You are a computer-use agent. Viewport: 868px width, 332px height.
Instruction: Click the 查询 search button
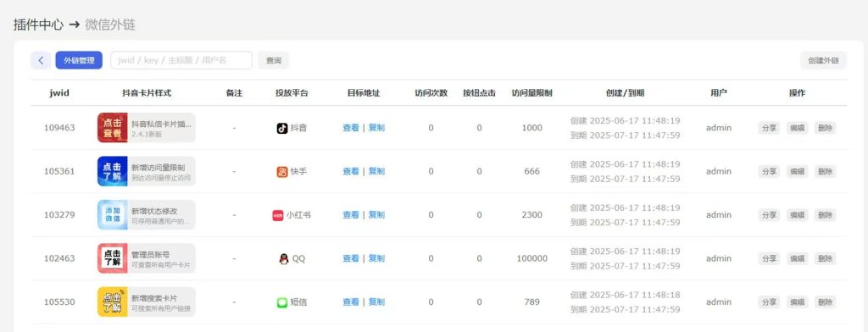[274, 60]
